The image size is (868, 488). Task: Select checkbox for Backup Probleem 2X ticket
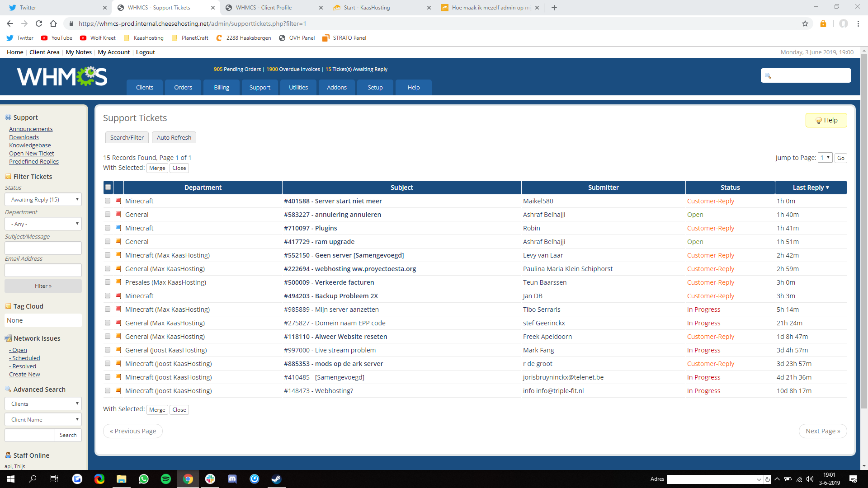click(108, 296)
